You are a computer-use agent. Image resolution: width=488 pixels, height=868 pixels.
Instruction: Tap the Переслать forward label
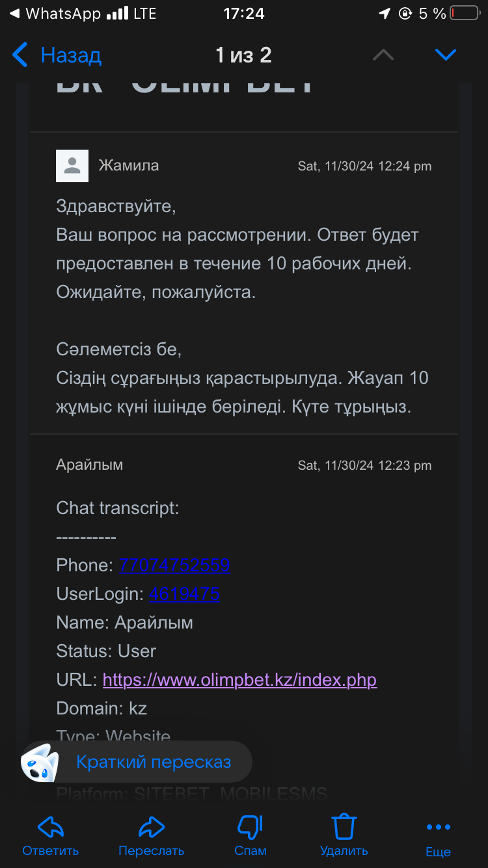tap(151, 850)
